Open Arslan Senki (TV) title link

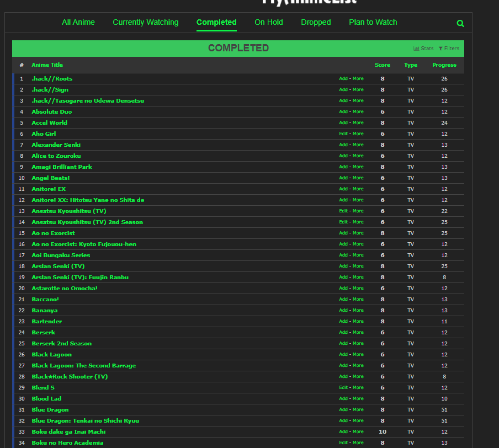58,266
